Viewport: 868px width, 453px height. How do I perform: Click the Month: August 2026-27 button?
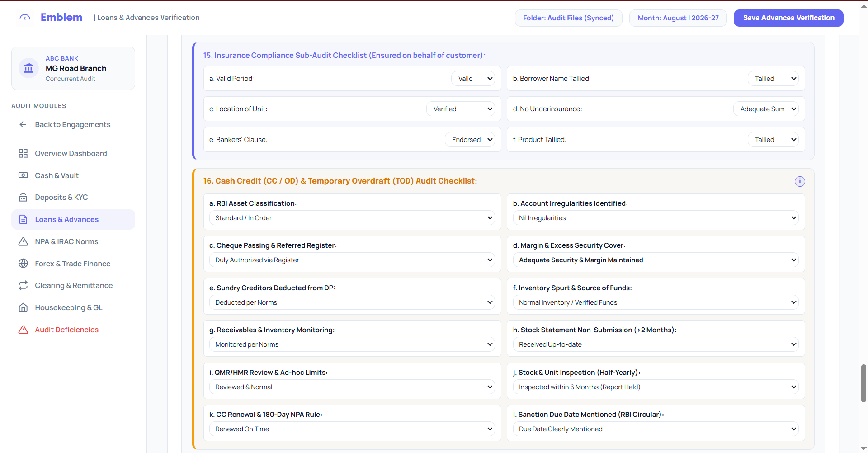point(678,18)
